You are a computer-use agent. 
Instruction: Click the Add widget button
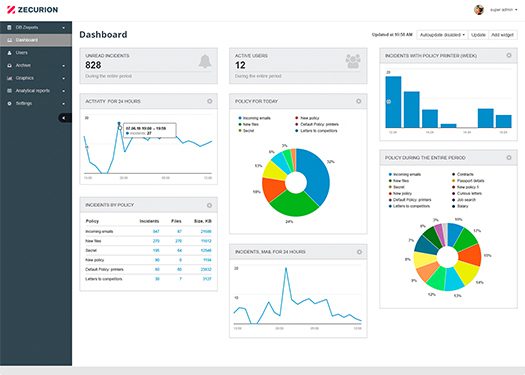tap(503, 35)
